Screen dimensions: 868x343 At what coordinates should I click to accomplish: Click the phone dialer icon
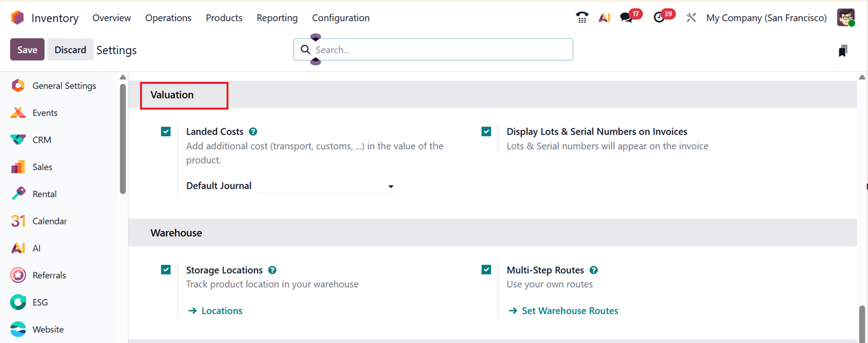pos(582,18)
